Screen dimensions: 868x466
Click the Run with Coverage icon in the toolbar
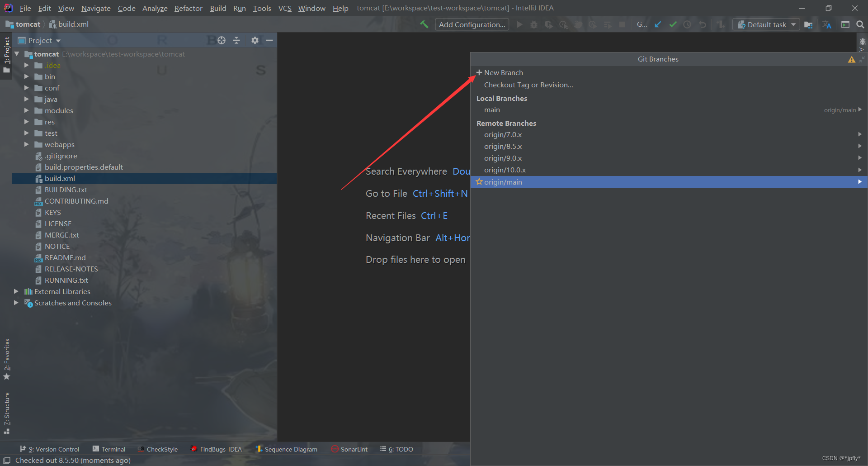coord(548,24)
